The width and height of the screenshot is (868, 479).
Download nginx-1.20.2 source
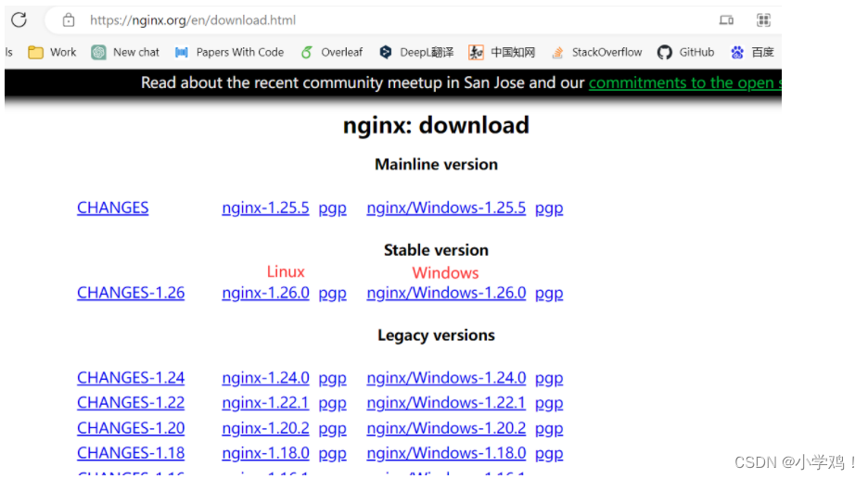[x=266, y=428]
